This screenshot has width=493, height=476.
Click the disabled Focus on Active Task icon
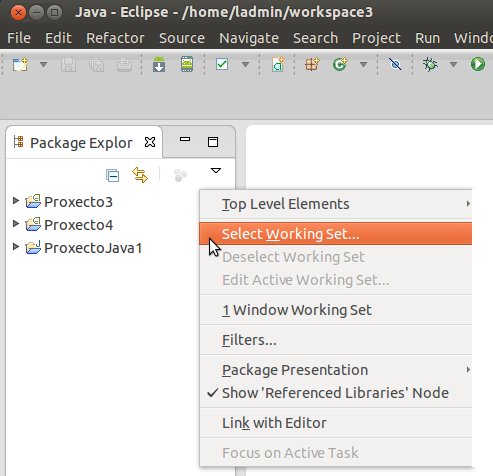(x=180, y=175)
